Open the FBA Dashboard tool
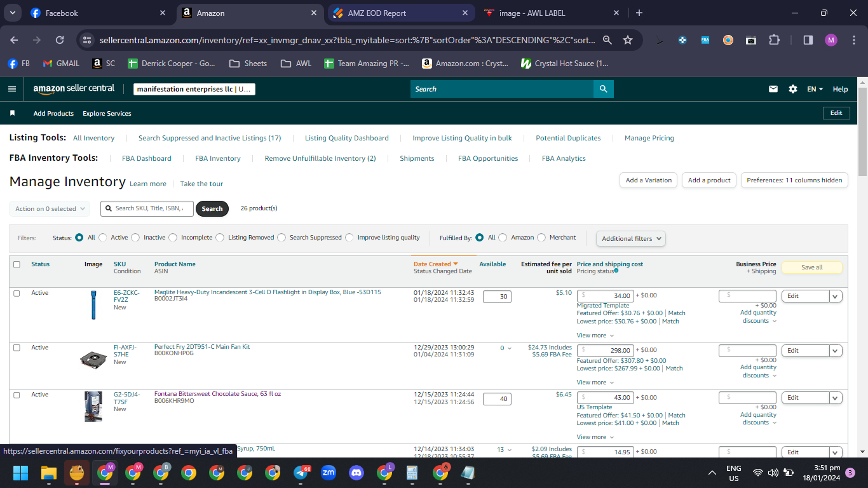 (147, 158)
